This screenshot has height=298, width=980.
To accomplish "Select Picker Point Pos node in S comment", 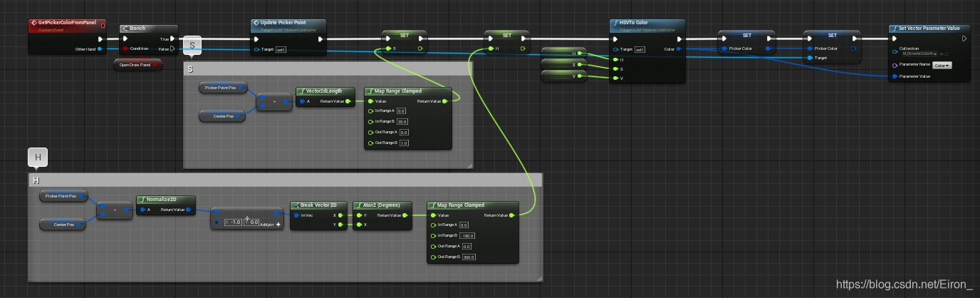I will (224, 88).
